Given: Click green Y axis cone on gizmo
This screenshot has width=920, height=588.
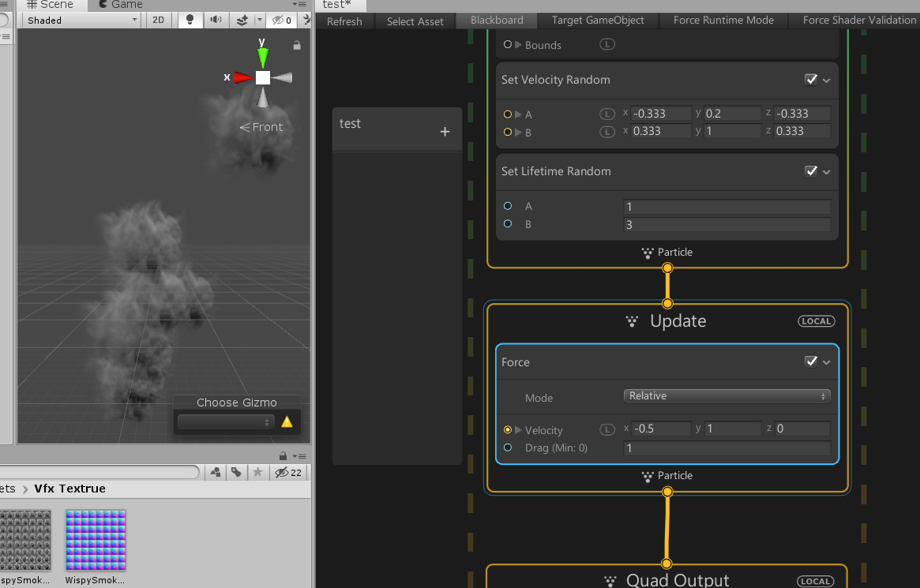Looking at the screenshot, I should point(263,58).
